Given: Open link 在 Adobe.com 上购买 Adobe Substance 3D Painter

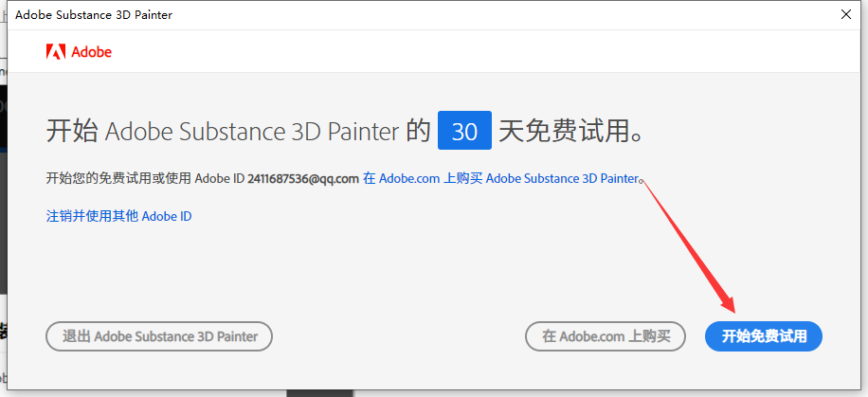Looking at the screenshot, I should [501, 179].
